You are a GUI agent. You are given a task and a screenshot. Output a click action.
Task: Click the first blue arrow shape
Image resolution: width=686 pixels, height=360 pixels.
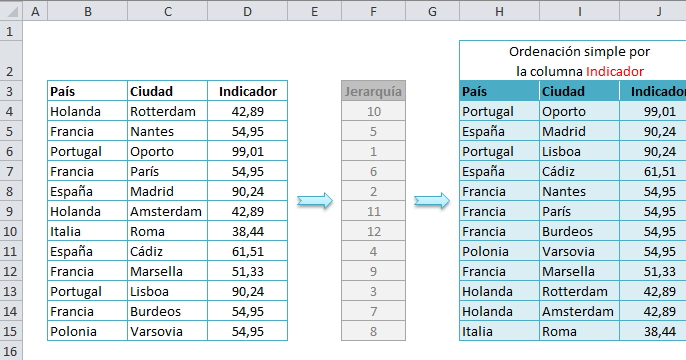pyautogui.click(x=315, y=201)
